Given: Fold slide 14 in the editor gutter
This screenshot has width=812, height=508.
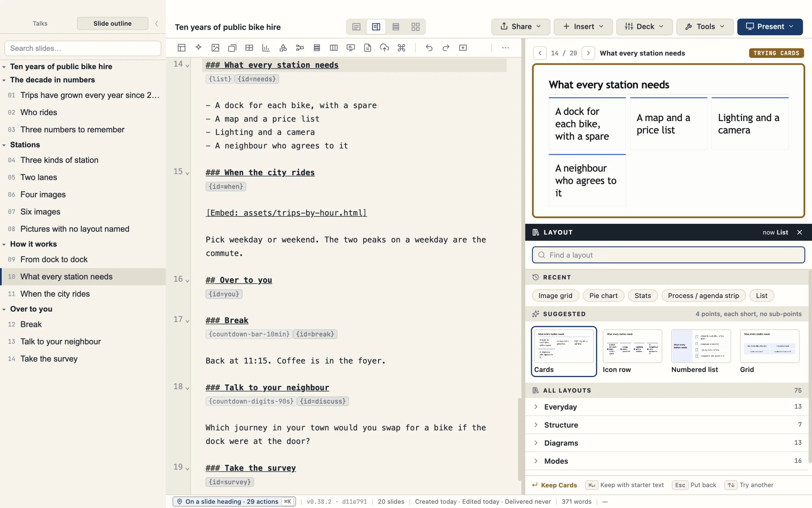Looking at the screenshot, I should click(187, 65).
